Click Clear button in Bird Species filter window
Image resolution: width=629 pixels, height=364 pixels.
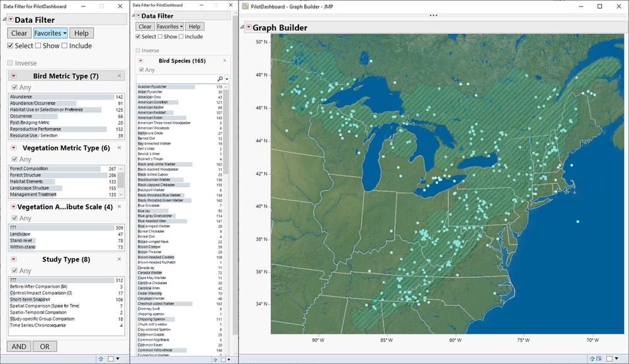tap(145, 26)
